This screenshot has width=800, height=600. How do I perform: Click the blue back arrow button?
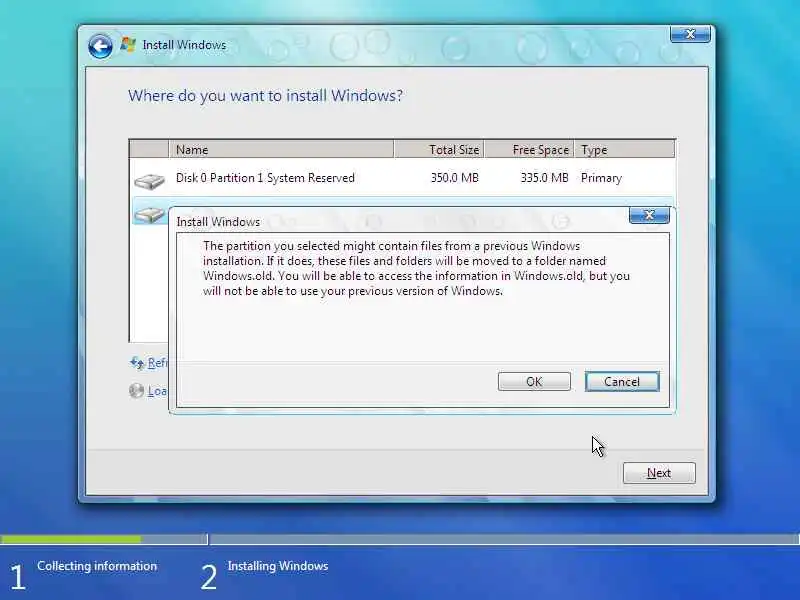pos(100,47)
